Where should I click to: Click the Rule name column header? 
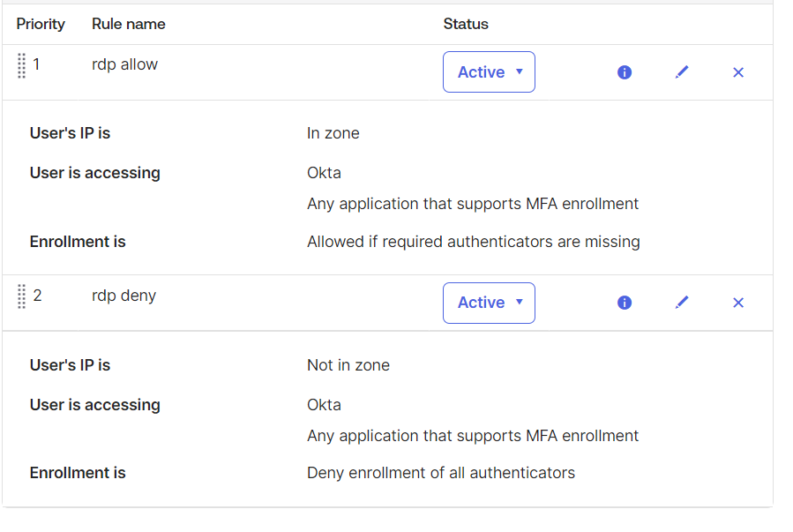tap(129, 24)
